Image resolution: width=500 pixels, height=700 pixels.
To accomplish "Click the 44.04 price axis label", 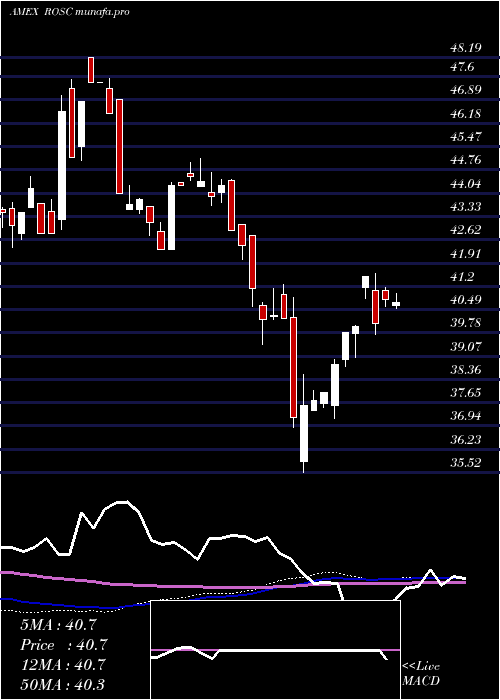I will [x=466, y=183].
